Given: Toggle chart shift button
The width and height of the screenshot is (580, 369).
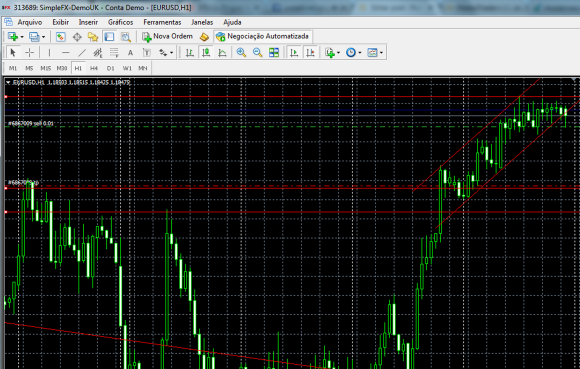Looking at the screenshot, I should 310,53.
